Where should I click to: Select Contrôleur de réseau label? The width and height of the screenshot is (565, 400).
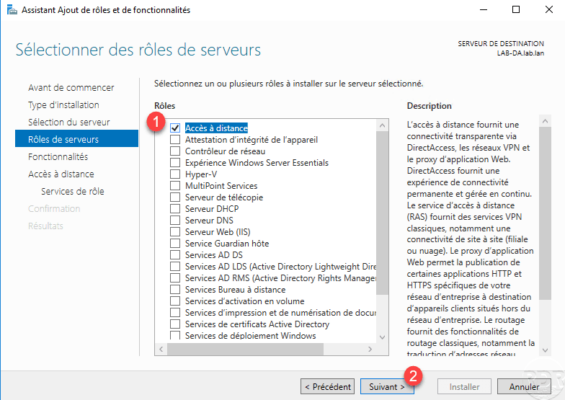pos(225,151)
